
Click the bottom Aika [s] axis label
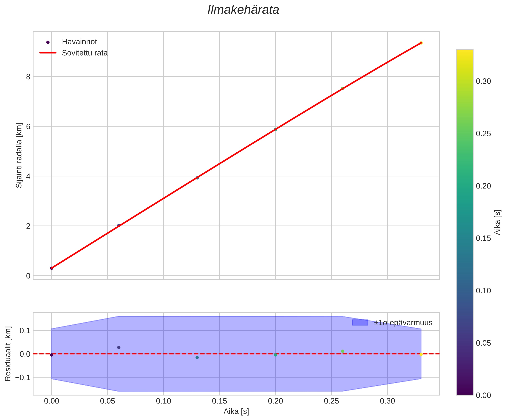(236, 412)
